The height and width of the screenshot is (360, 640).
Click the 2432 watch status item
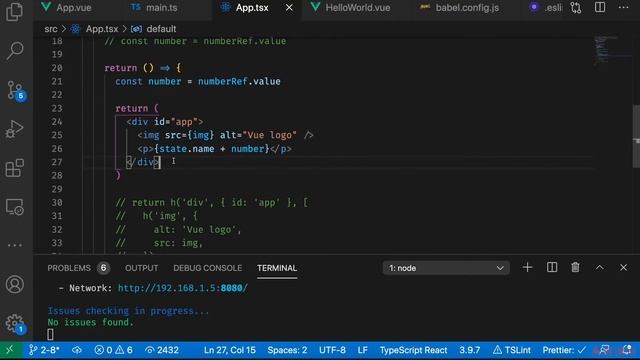click(x=162, y=350)
